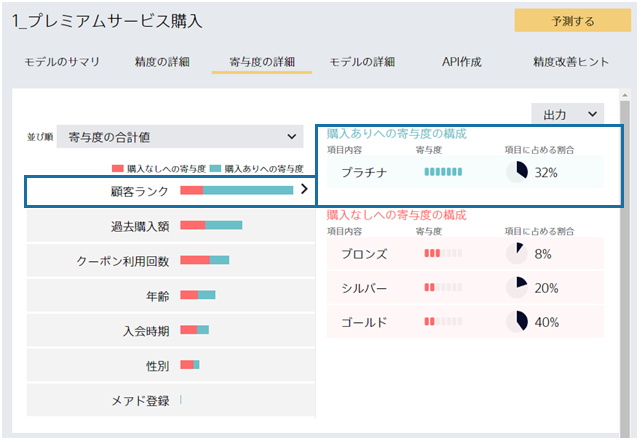Switch to the 精度の詳細 tab
The width and height of the screenshot is (639, 440).
[x=162, y=62]
